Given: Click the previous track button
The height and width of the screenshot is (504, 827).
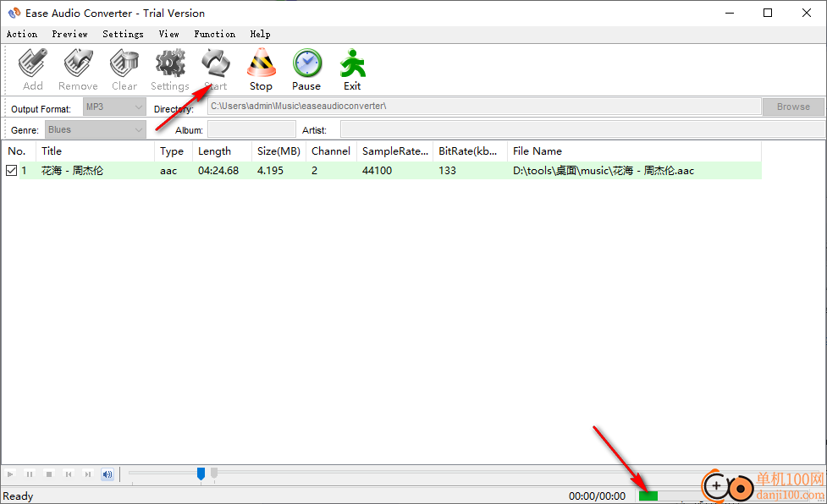Looking at the screenshot, I should (69, 474).
